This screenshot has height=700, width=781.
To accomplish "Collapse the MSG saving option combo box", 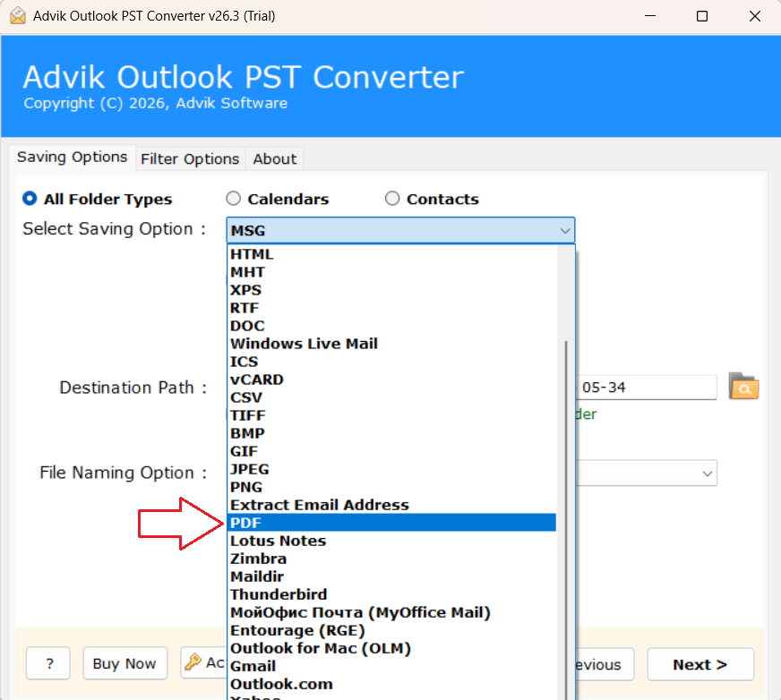I will coord(400,231).
